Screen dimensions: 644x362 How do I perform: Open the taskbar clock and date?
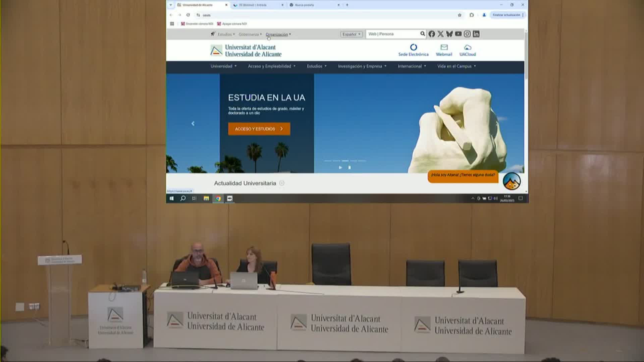(x=507, y=198)
